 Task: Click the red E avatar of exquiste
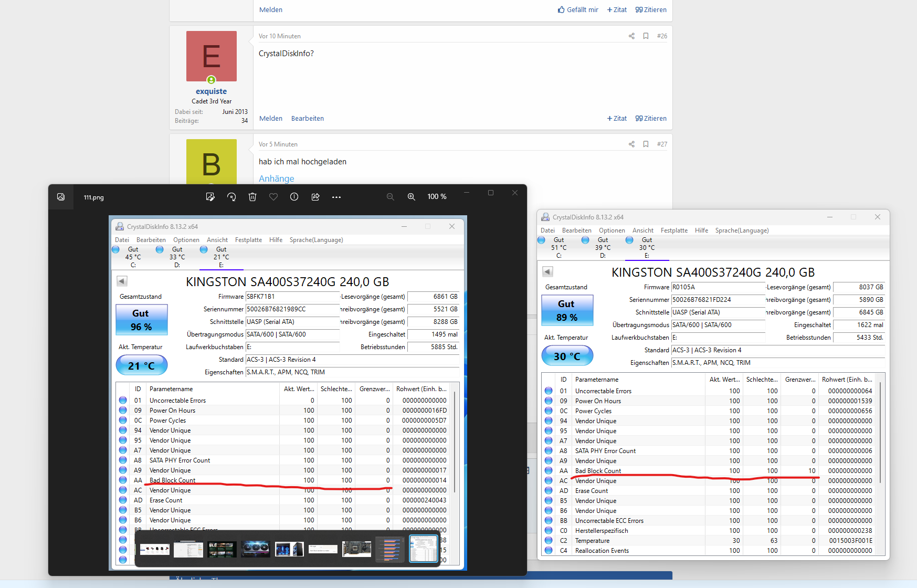212,56
